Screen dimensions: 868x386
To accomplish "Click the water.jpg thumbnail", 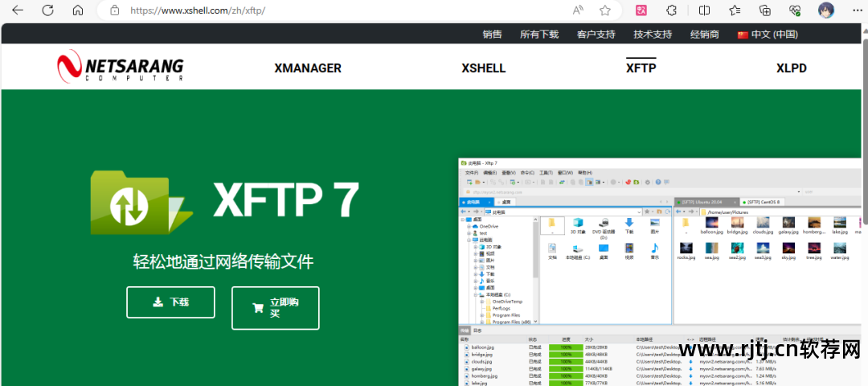I will pos(839,250).
